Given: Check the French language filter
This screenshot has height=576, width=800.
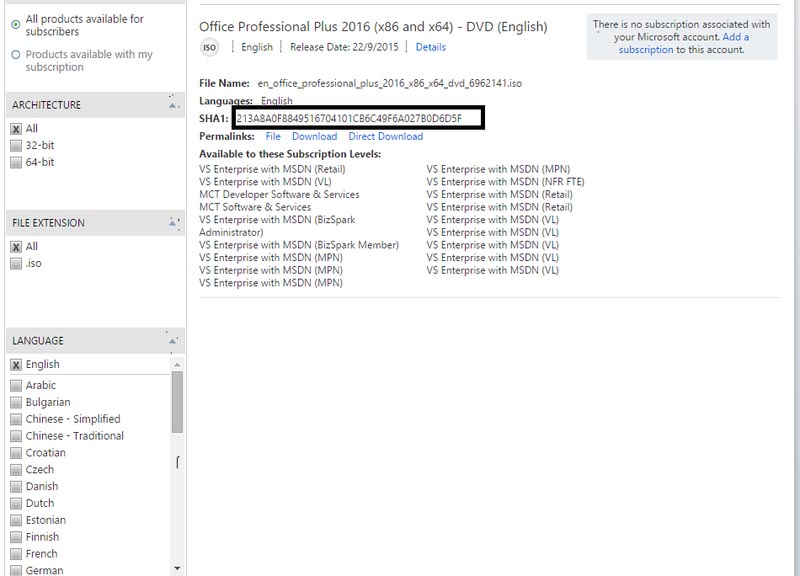Looking at the screenshot, I should point(16,554).
